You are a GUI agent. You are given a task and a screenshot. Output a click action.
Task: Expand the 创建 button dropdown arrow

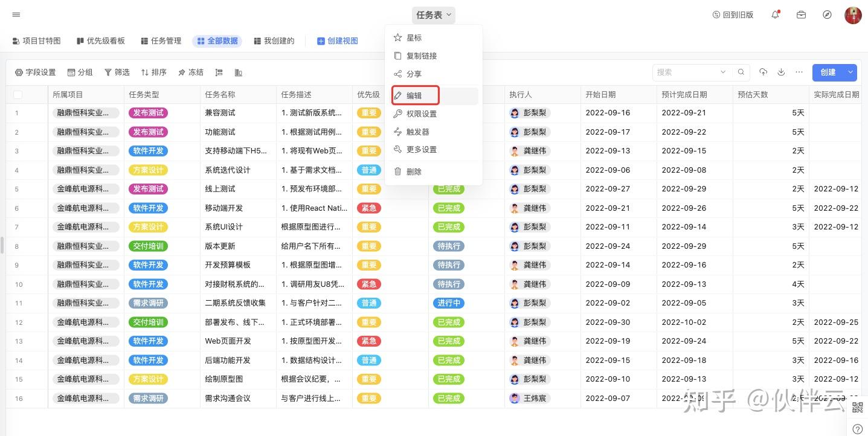(x=850, y=72)
